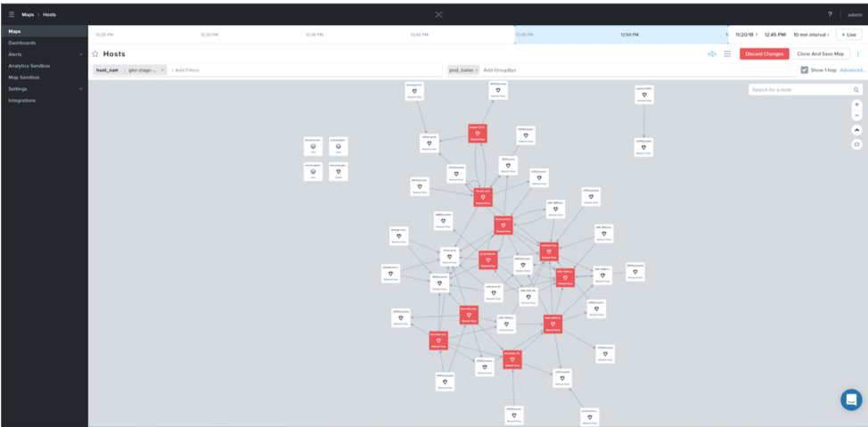
Task: Click Clone And Save Map
Action: click(x=822, y=54)
